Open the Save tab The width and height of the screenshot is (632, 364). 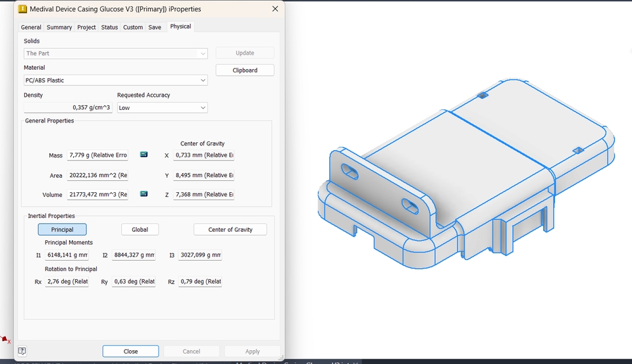pos(155,27)
